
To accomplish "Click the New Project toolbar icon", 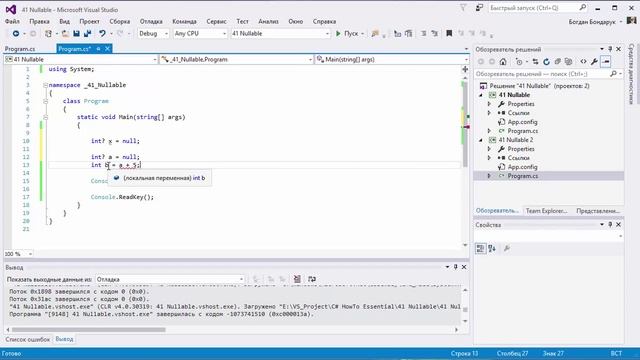I will (x=48, y=33).
